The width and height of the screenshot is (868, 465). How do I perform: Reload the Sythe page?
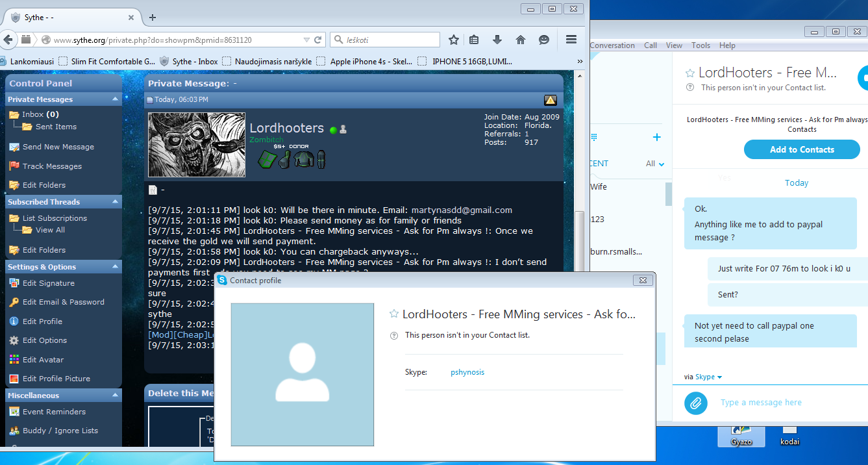[318, 40]
